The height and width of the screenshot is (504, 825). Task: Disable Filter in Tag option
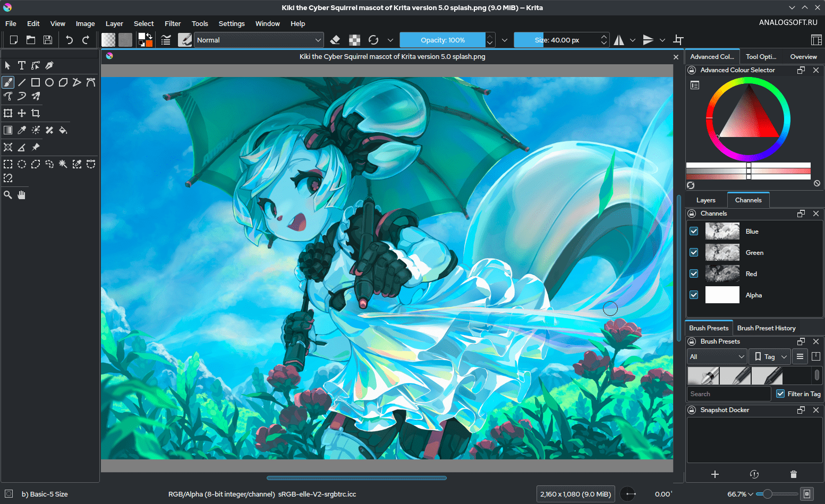coord(780,394)
